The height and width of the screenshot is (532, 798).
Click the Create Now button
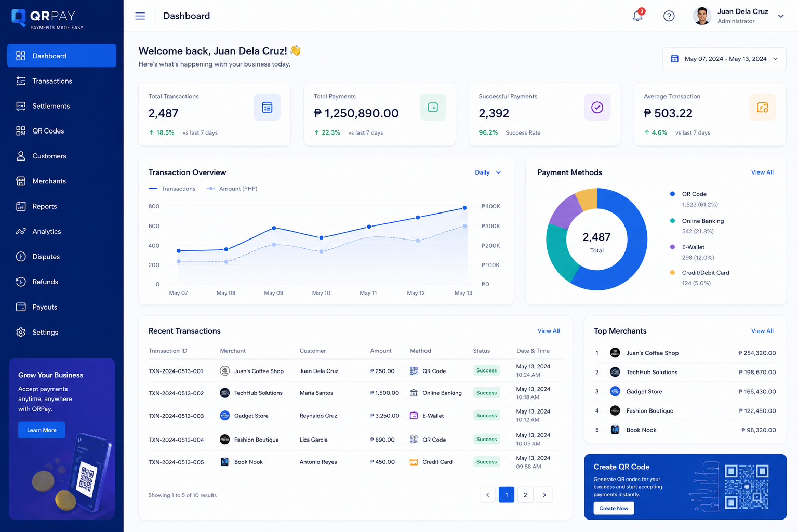coord(614,508)
